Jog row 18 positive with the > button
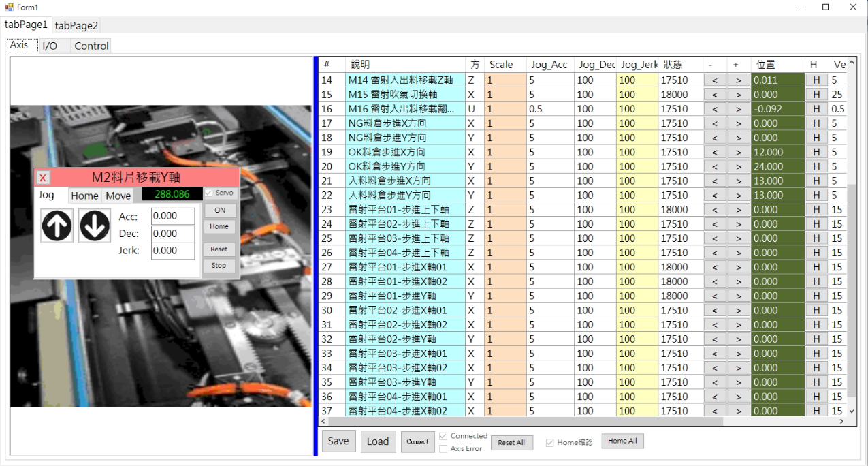Viewport: 868px width, 466px height. [738, 138]
